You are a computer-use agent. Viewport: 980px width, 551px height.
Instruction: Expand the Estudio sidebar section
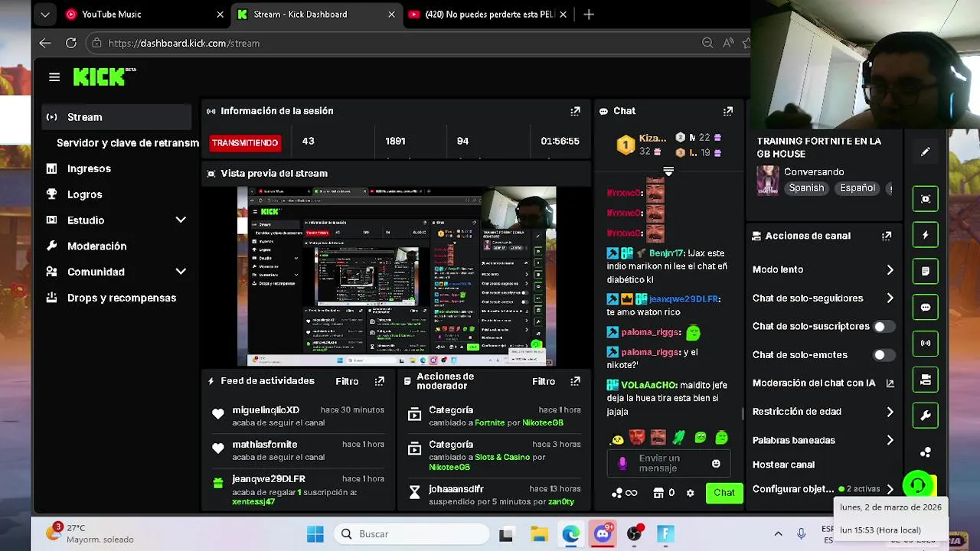tap(181, 220)
